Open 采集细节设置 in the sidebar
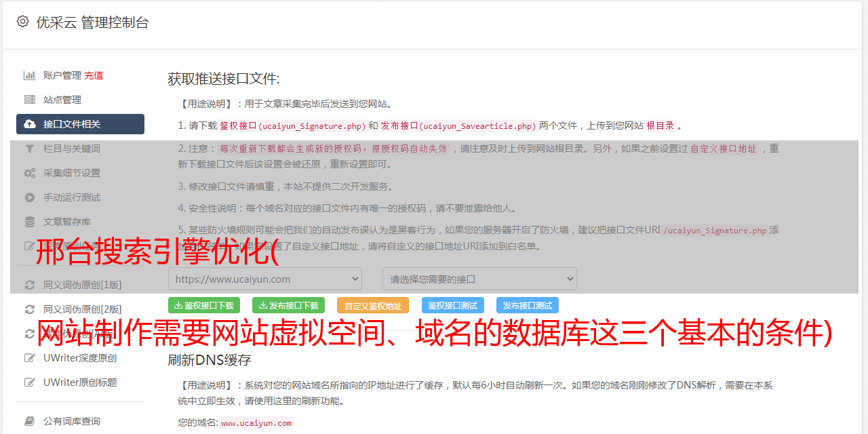 (72, 173)
